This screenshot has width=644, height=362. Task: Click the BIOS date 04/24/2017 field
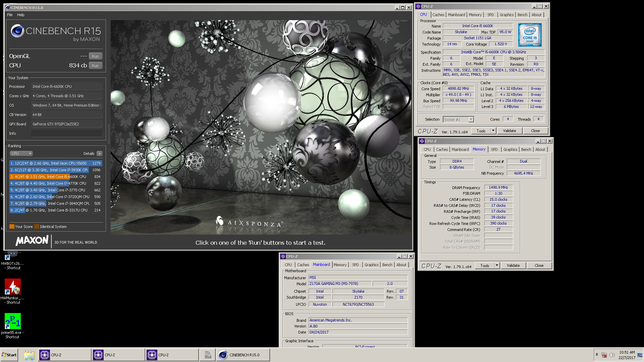[358, 332]
